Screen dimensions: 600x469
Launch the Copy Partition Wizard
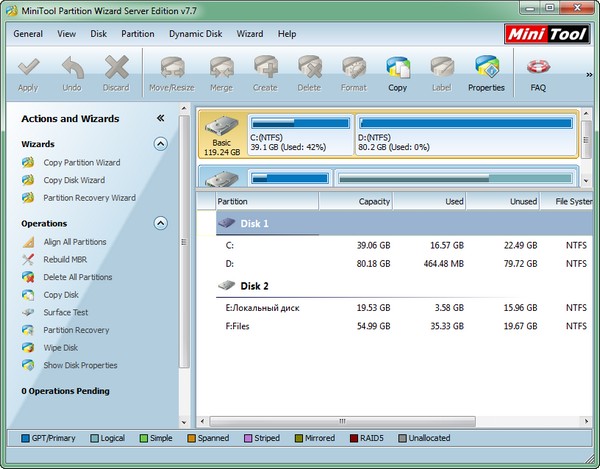coord(81,162)
